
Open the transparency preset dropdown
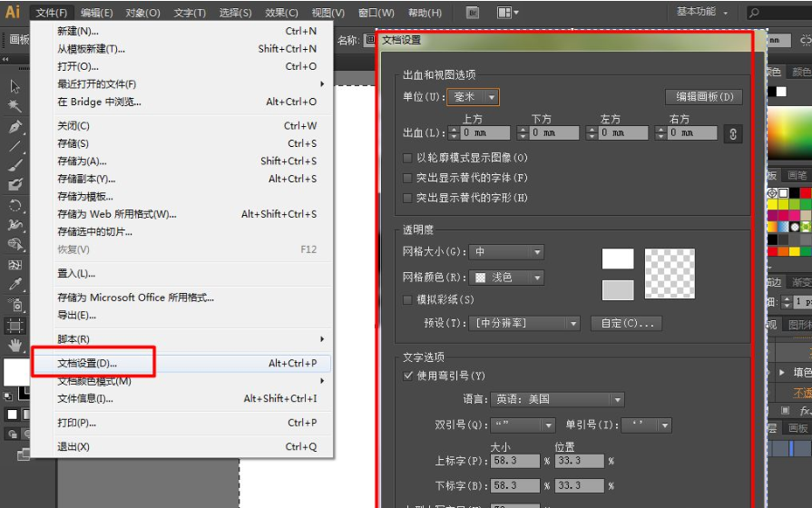click(524, 324)
